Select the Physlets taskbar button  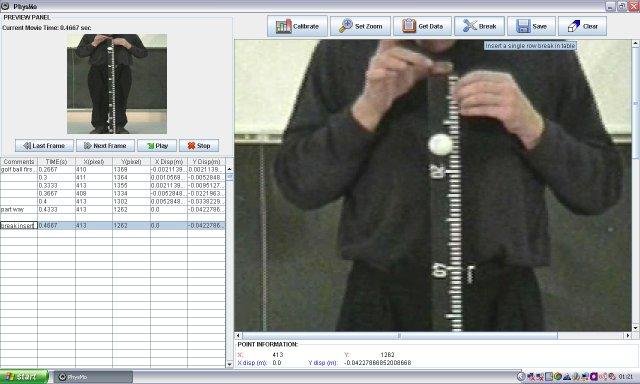[x=93, y=377]
